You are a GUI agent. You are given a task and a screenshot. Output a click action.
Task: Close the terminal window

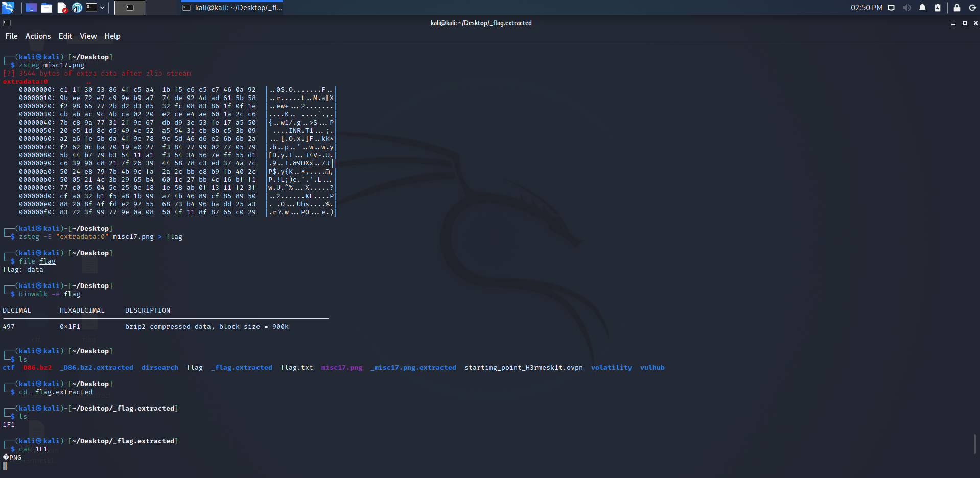click(x=976, y=23)
